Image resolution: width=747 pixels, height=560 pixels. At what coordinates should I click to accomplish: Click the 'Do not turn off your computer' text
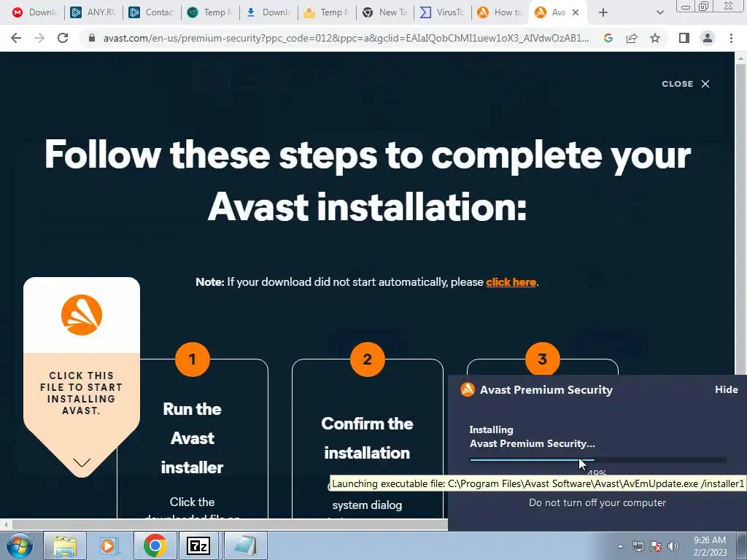tap(597, 502)
